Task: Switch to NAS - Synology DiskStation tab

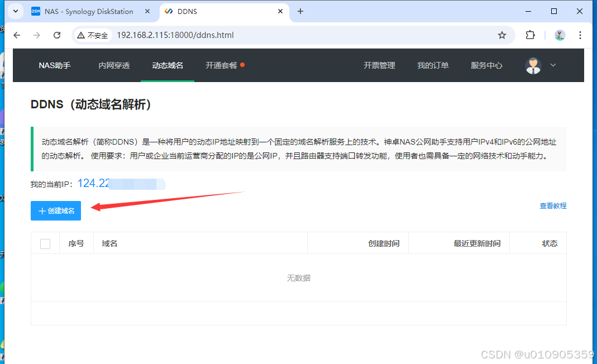Action: (89, 11)
